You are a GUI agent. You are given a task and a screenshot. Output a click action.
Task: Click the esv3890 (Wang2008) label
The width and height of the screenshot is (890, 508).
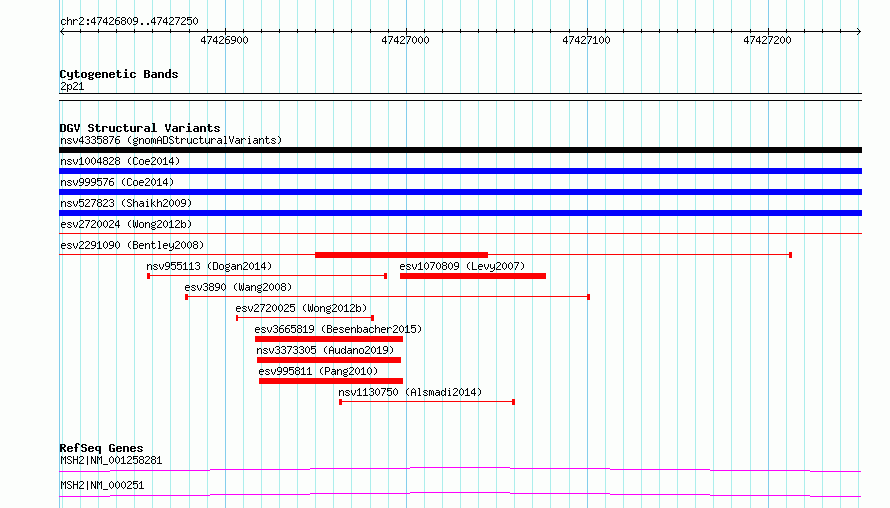(238, 287)
